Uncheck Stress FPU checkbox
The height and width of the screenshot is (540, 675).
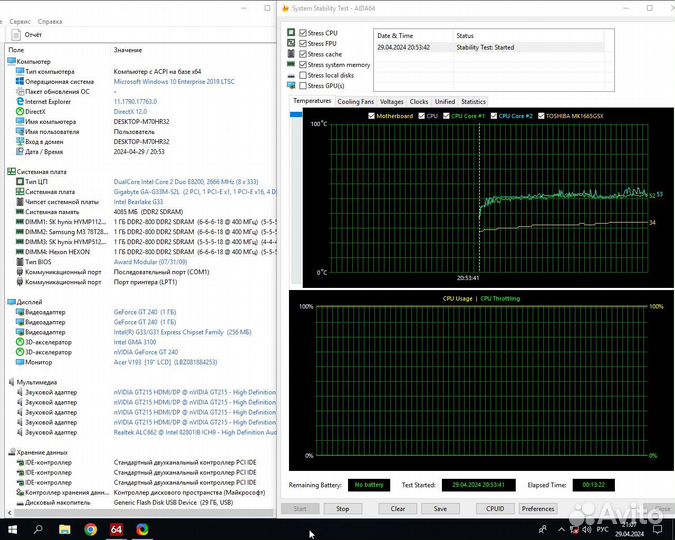303,43
